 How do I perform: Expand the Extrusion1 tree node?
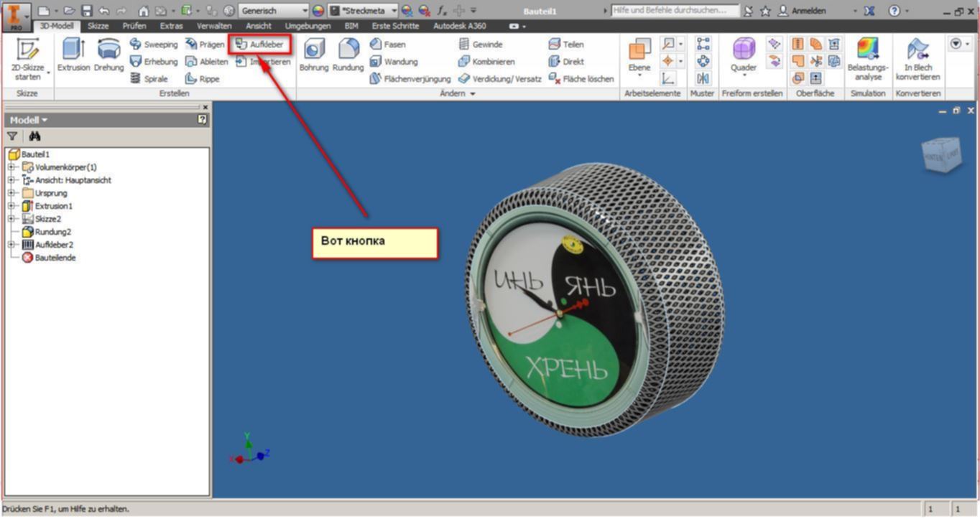point(12,206)
